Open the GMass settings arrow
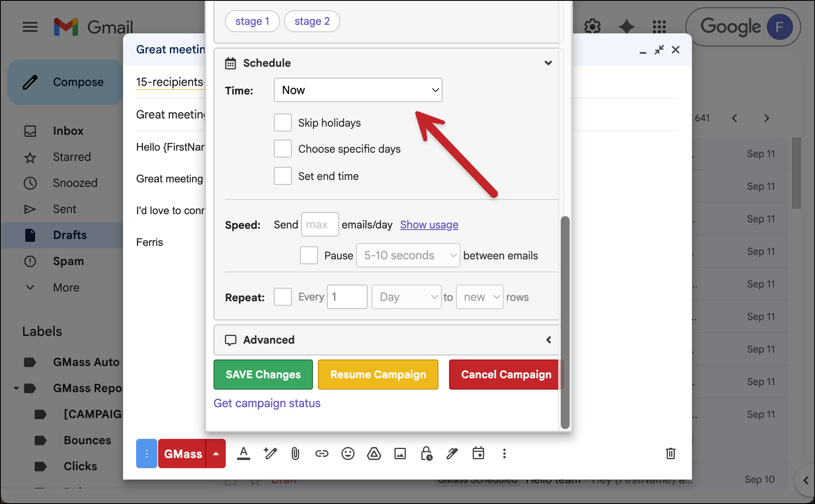 [216, 454]
